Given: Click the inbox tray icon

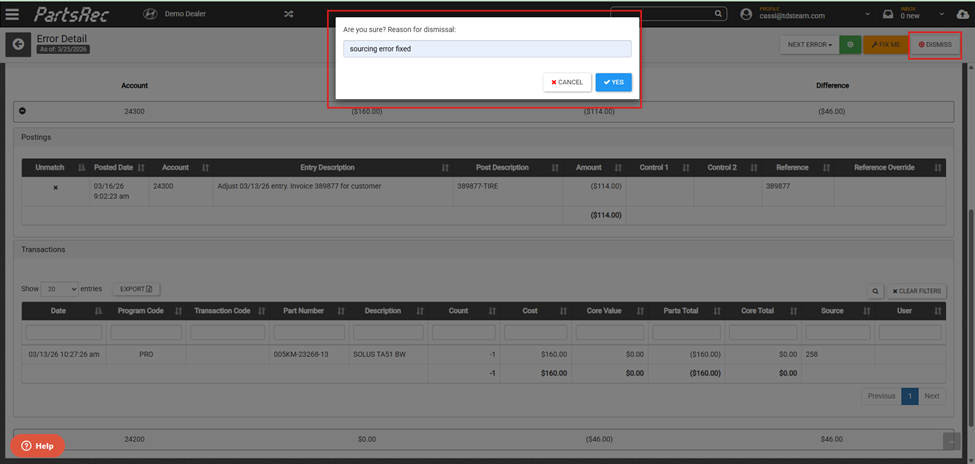Looking at the screenshot, I should click(x=889, y=14).
